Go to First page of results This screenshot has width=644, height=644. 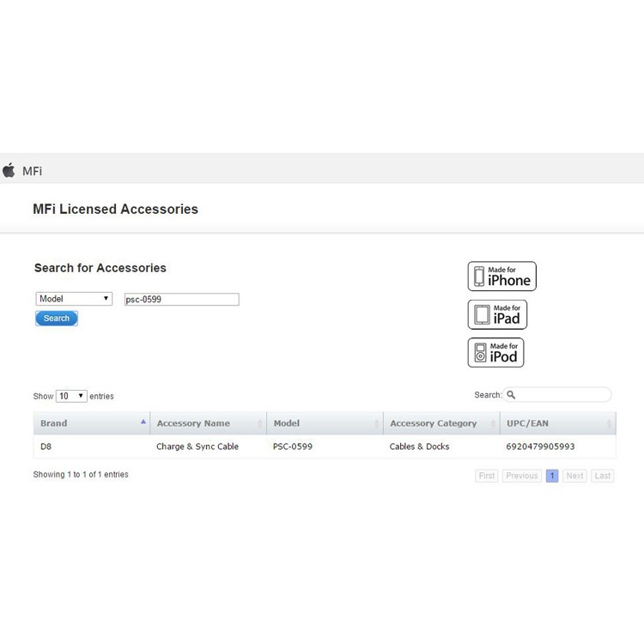pos(487,476)
